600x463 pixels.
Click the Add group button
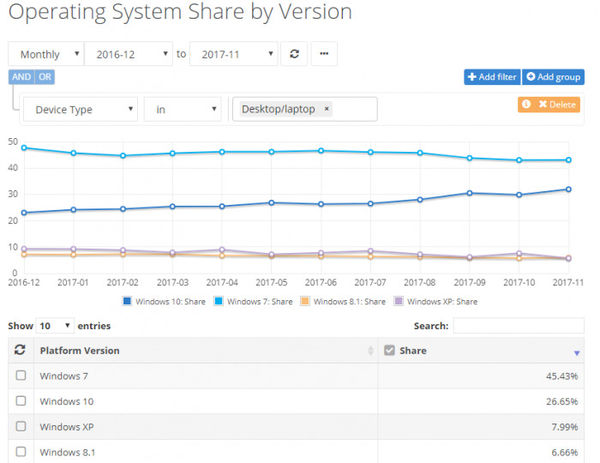coord(553,77)
